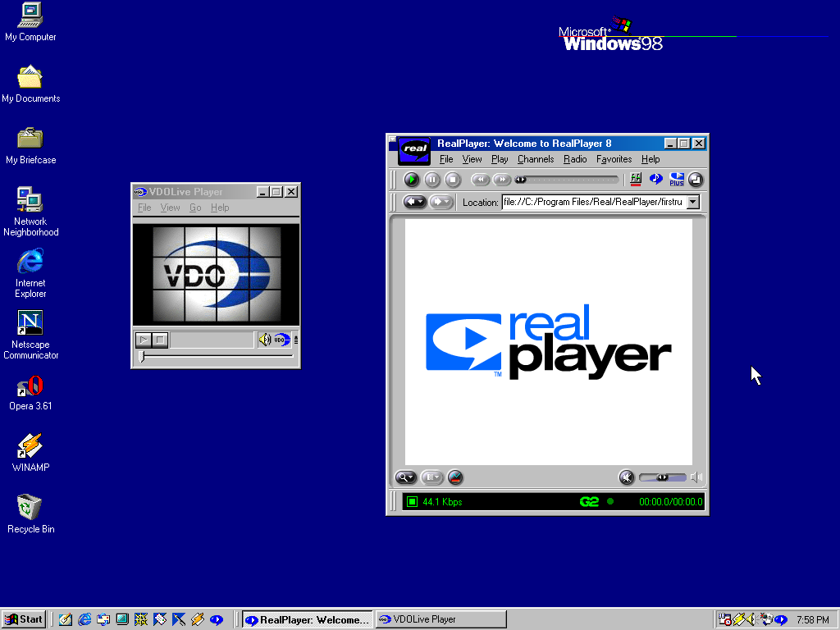
Task: Mute RealPlayer audio
Action: click(626, 477)
